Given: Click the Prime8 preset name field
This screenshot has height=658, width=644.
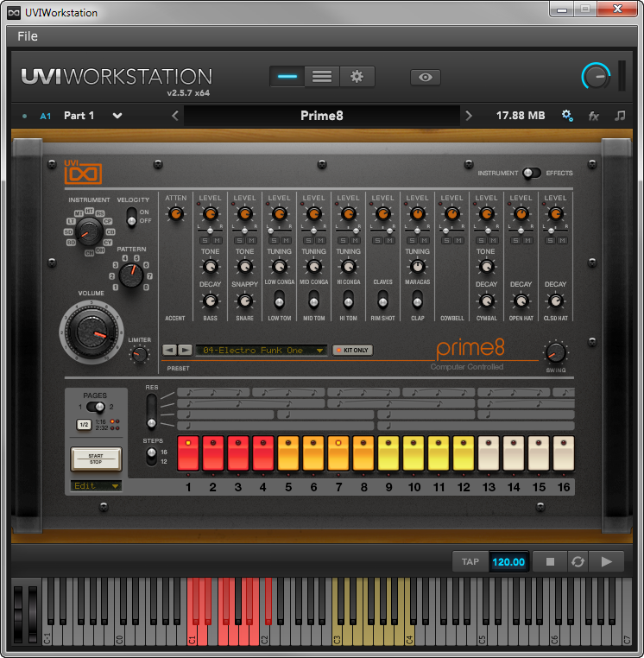Looking at the screenshot, I should (x=322, y=116).
